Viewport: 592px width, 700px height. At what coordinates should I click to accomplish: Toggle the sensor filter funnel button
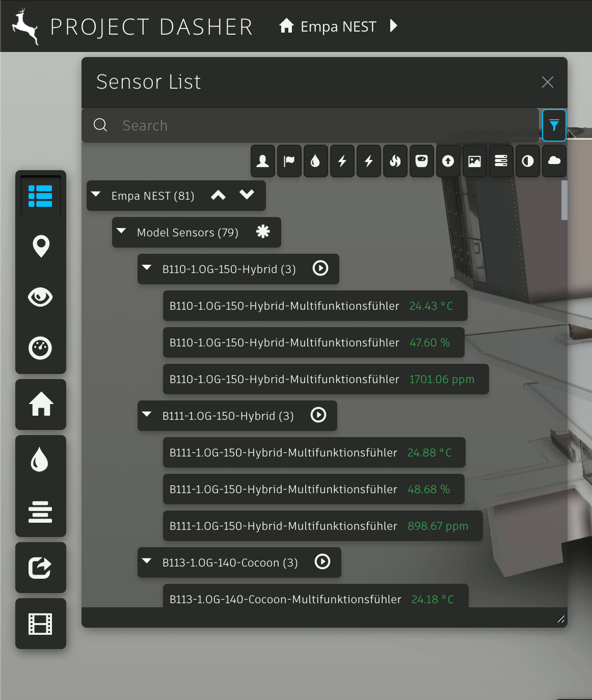554,125
